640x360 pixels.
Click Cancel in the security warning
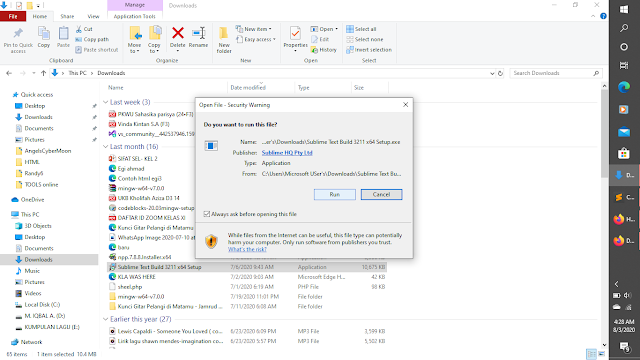click(381, 194)
